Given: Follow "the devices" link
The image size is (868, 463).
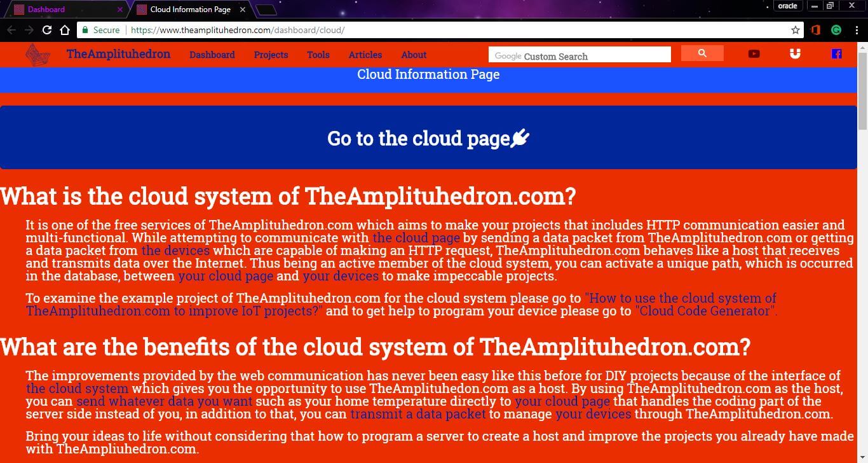Looking at the screenshot, I should coord(175,251).
